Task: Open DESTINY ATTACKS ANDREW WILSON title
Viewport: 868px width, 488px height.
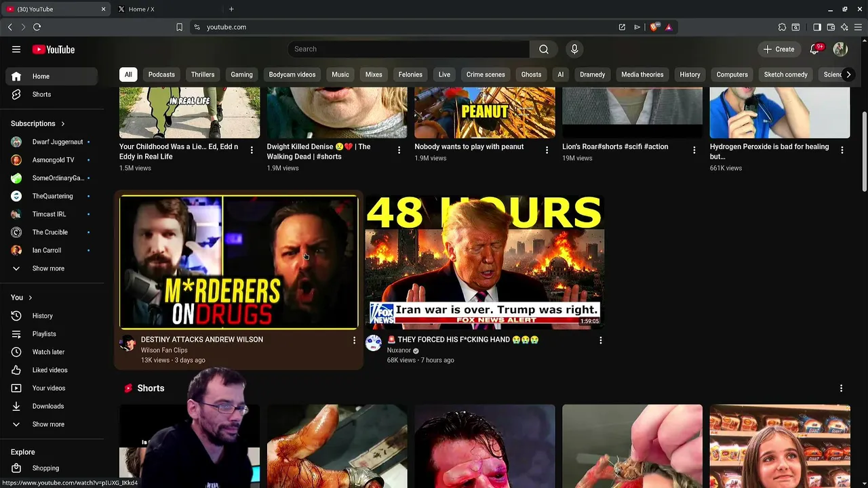Action: [202, 340]
